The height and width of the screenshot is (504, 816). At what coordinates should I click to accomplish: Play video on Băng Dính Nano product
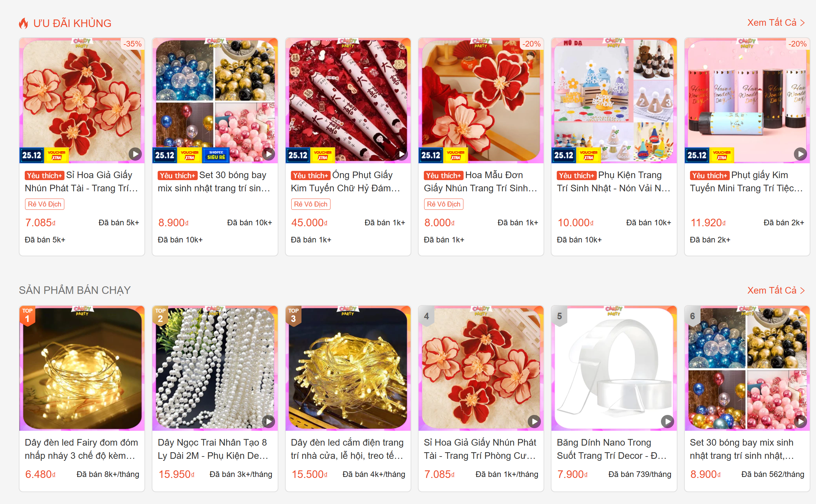pos(667,422)
